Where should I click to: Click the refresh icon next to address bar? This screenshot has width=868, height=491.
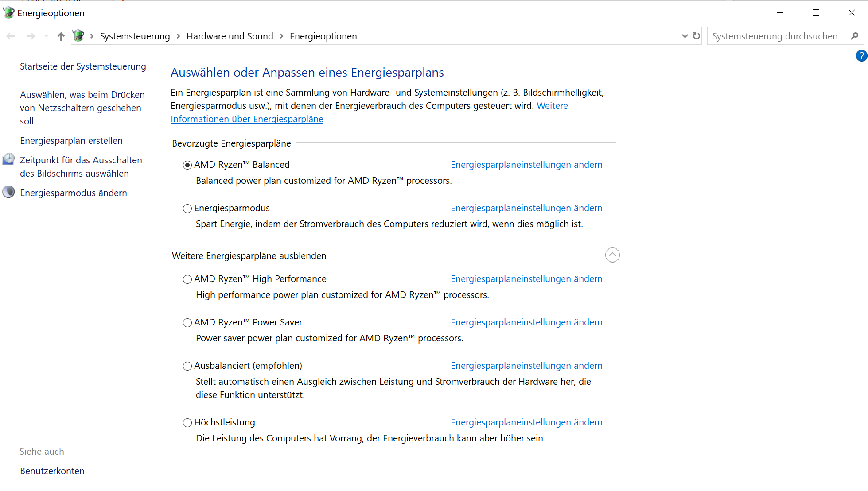click(x=697, y=36)
